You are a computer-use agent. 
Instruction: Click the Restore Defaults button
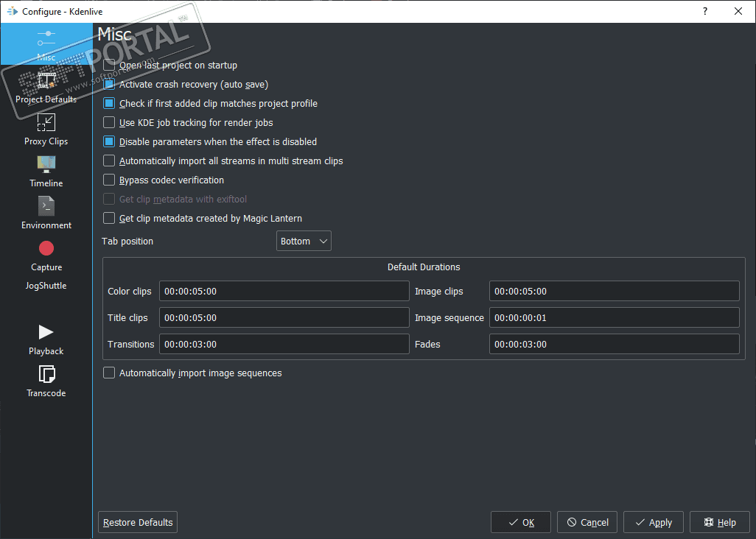(x=138, y=522)
